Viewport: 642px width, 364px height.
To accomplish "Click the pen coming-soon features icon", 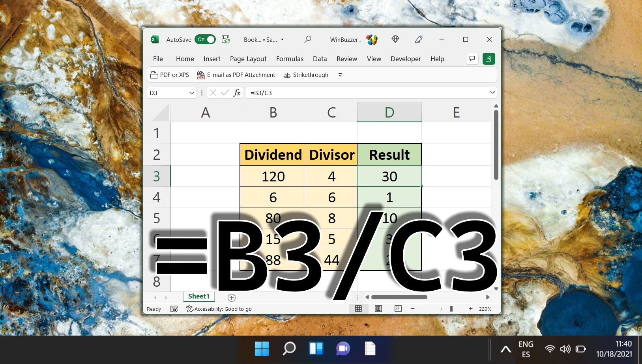I will click(x=419, y=39).
